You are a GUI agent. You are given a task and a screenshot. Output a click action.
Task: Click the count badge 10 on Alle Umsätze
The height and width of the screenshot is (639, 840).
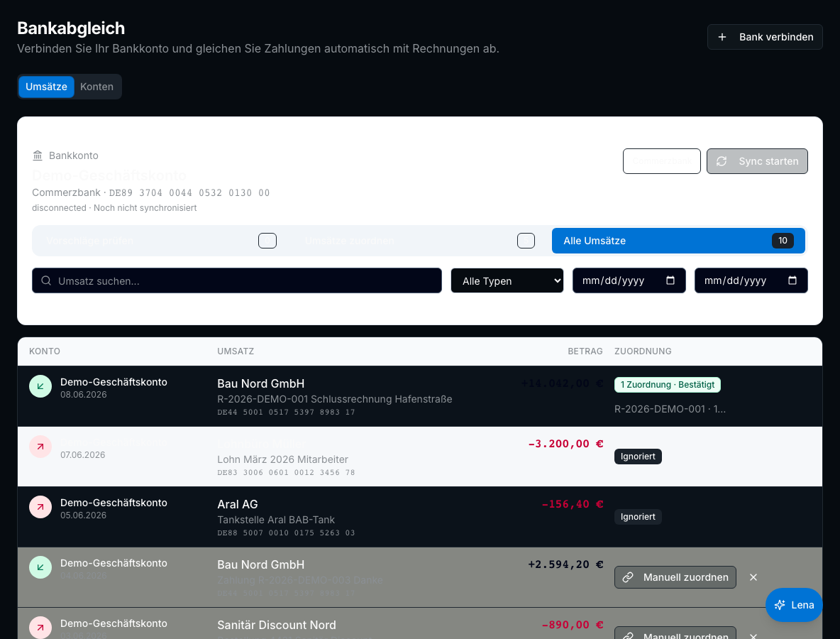coord(783,241)
